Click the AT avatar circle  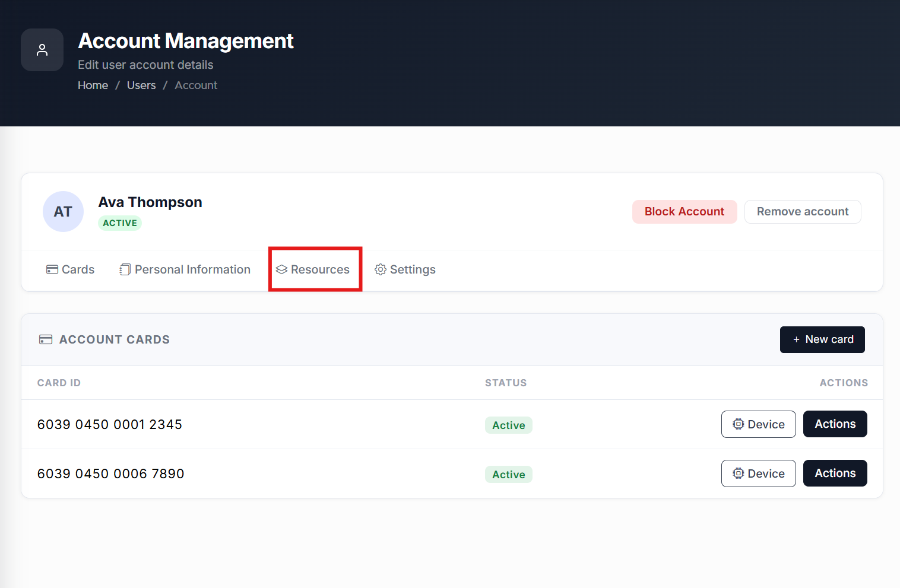(63, 211)
